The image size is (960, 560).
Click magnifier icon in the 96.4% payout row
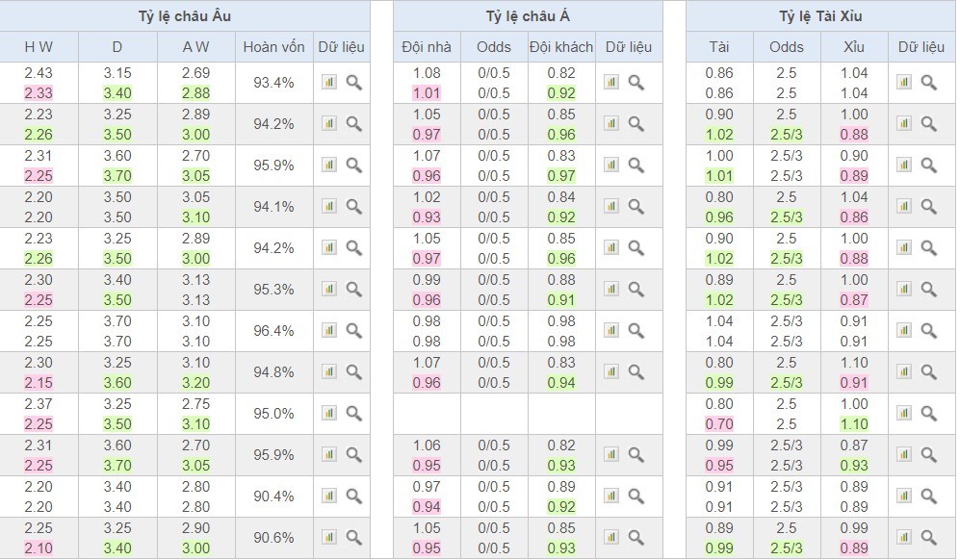click(353, 331)
